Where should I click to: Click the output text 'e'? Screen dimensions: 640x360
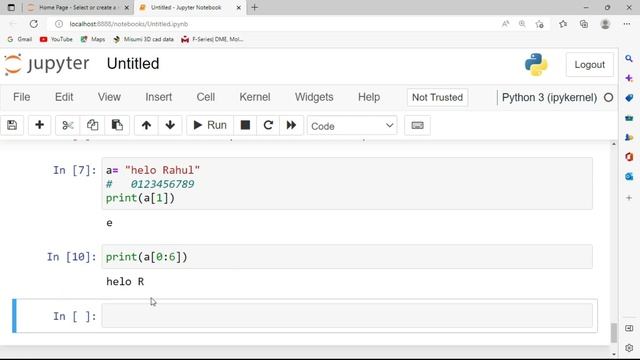tap(109, 223)
